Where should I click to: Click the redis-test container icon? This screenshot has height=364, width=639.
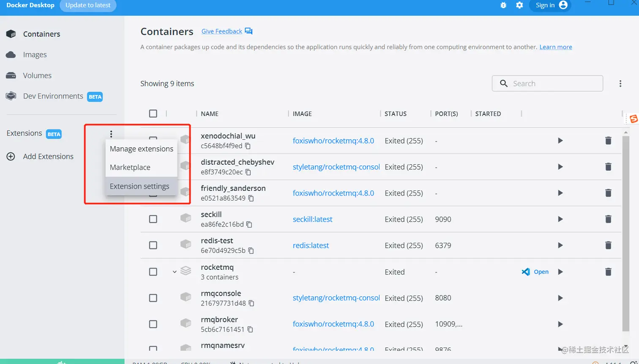[186, 244]
